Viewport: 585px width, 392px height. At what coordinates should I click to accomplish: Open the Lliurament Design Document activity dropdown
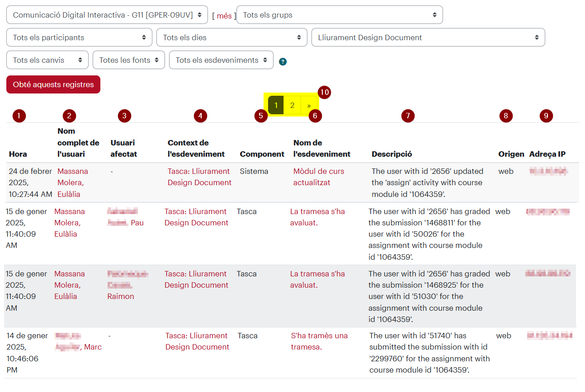coord(428,37)
